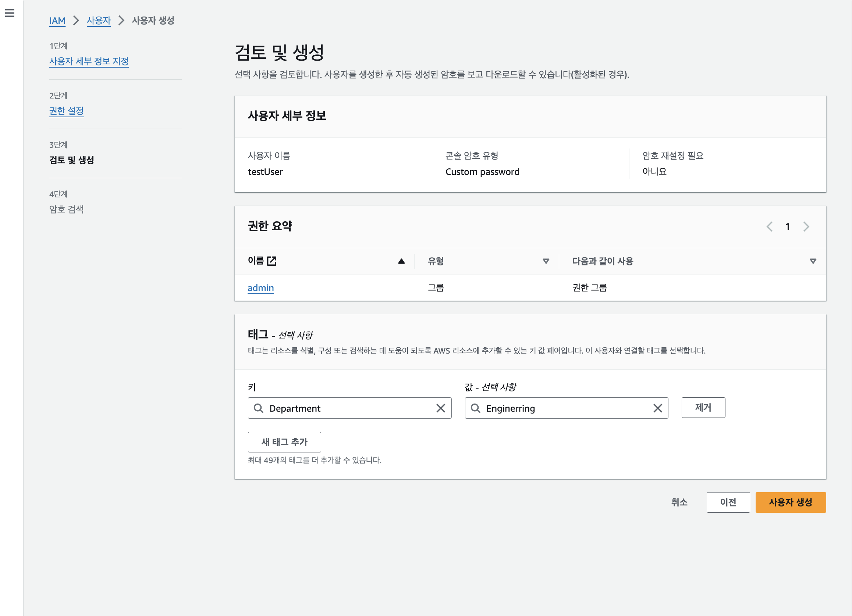Open the admin group link
The height and width of the screenshot is (616, 852).
click(x=260, y=288)
